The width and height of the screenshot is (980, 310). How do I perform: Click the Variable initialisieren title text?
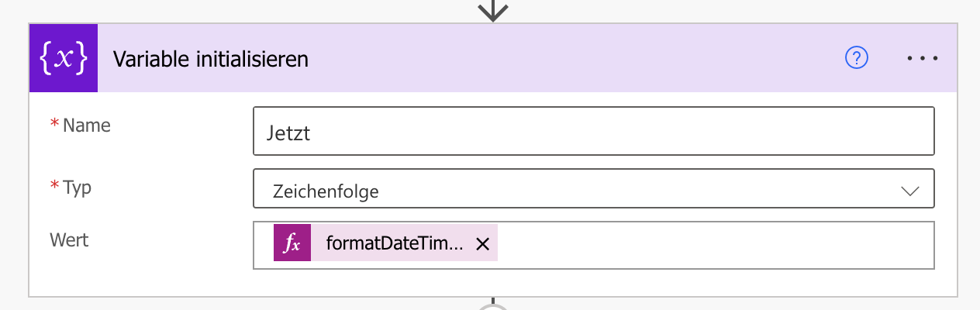211,59
